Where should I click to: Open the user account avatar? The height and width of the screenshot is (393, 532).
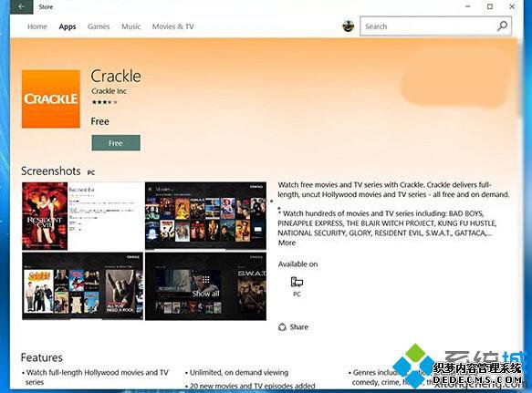pyautogui.click(x=348, y=26)
